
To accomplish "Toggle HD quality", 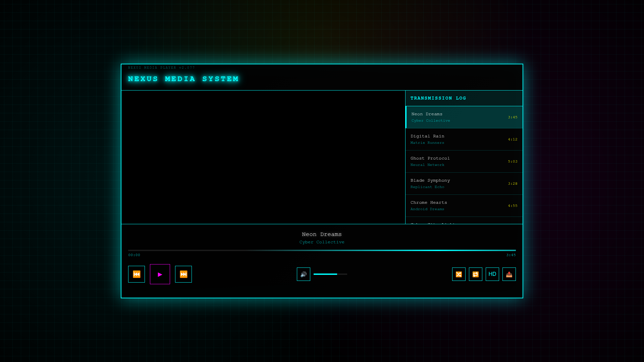I will (492, 274).
